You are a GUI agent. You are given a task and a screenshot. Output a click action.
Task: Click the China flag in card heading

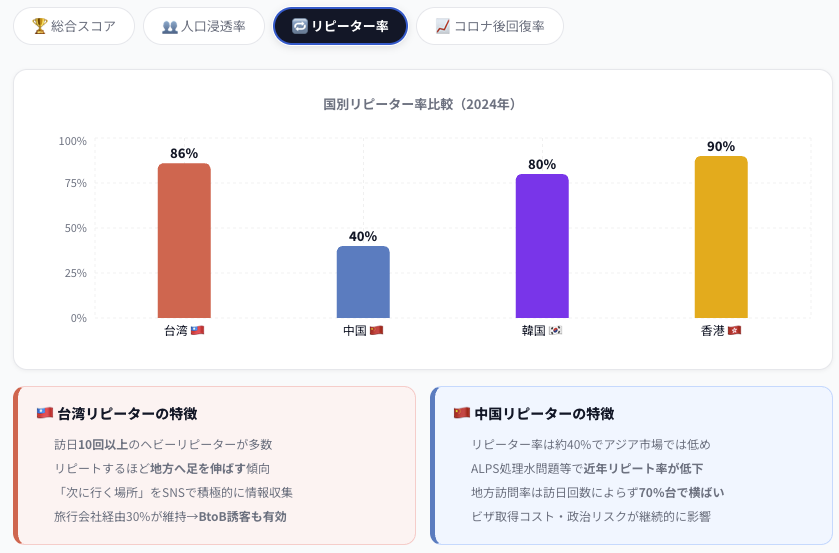(x=461, y=413)
